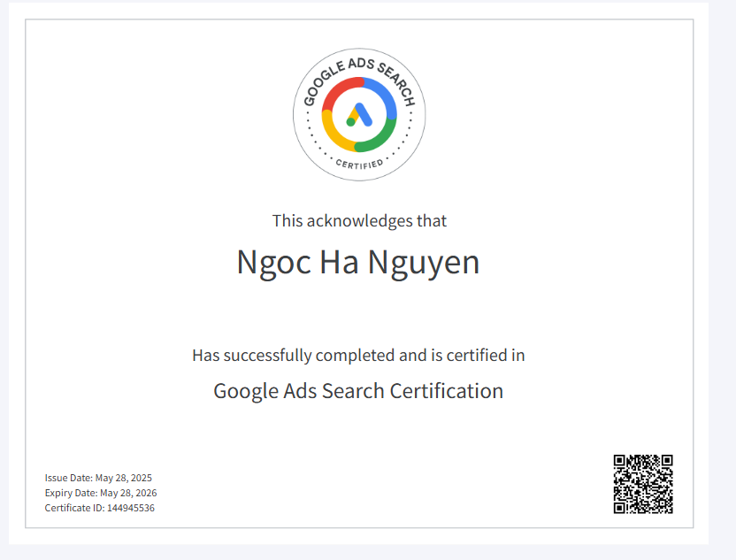736x560 pixels.
Task: Click the bottom-left finder square of the QR code
Action: click(621, 507)
